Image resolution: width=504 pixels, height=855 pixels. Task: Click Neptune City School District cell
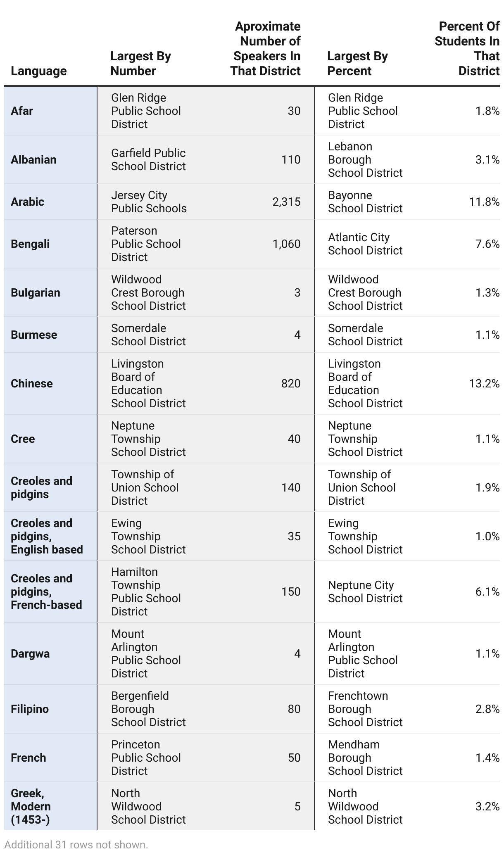click(x=365, y=591)
